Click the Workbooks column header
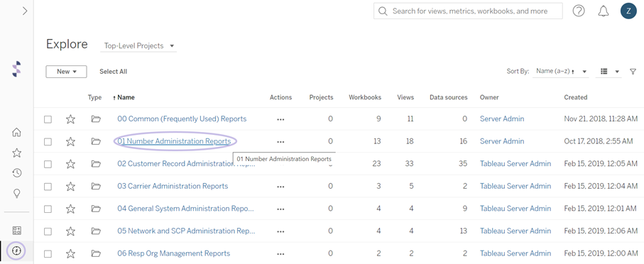This screenshot has width=644, height=264. [x=365, y=97]
